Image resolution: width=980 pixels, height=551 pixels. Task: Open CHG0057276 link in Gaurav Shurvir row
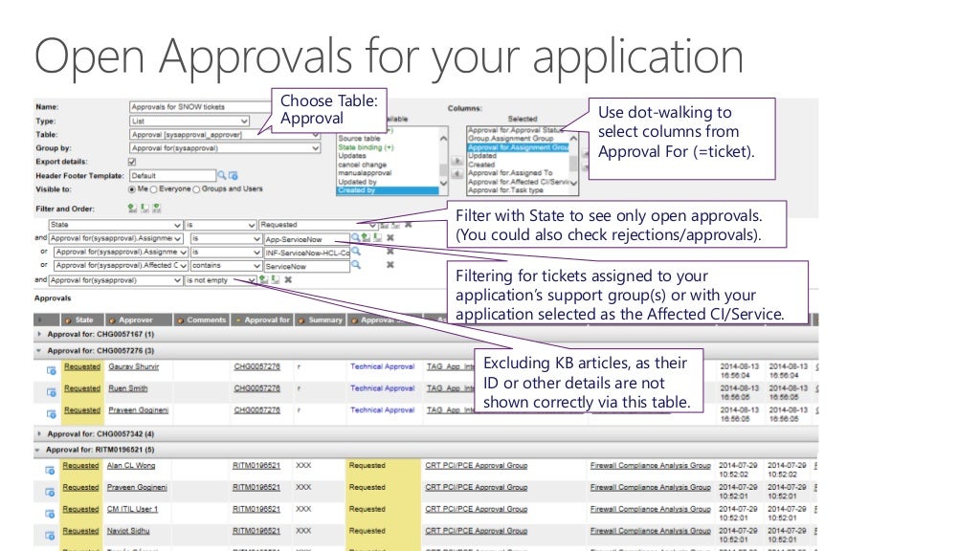(256, 366)
